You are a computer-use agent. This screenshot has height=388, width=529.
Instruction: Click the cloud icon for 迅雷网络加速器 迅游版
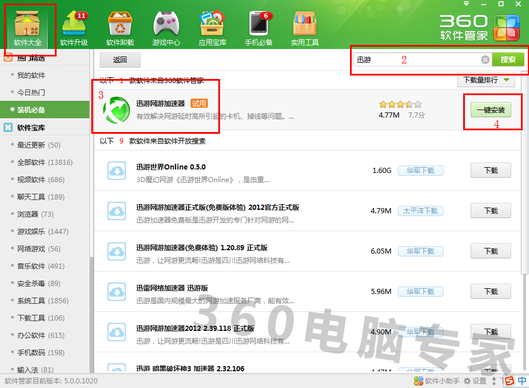[116, 292]
